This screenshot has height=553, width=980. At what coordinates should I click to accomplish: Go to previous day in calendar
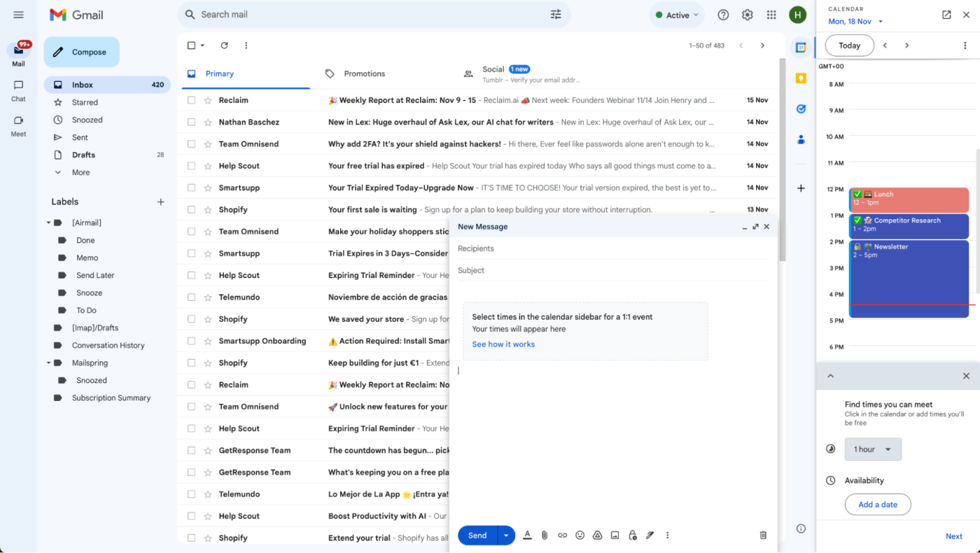(x=885, y=45)
